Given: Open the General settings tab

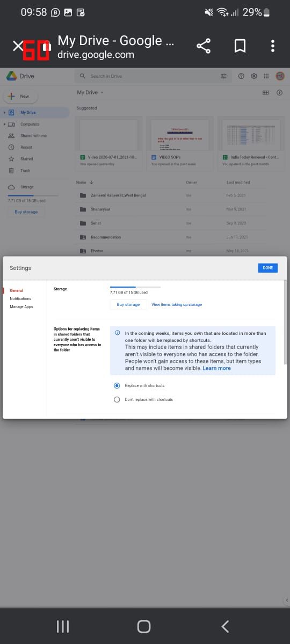Looking at the screenshot, I should coord(16,290).
